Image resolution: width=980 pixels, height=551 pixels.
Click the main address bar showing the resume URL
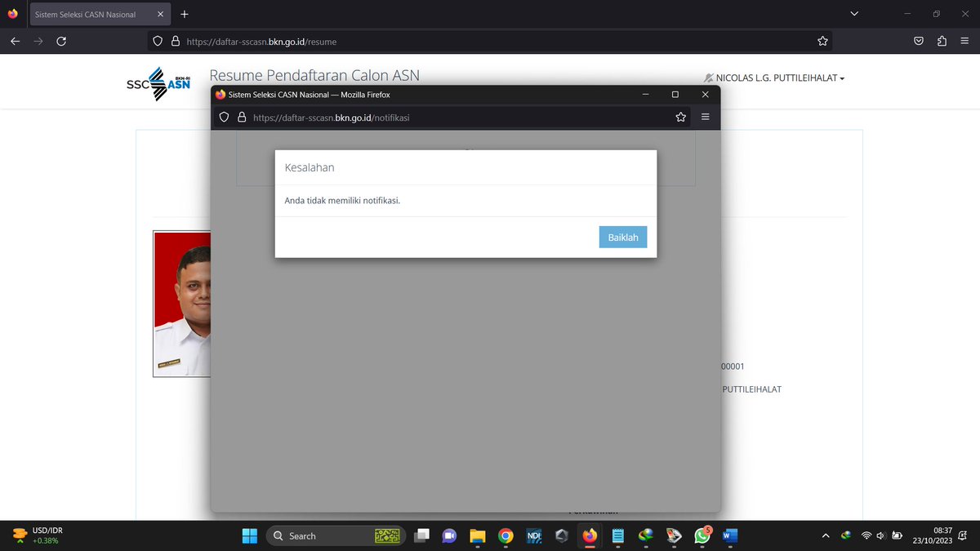pyautogui.click(x=490, y=41)
